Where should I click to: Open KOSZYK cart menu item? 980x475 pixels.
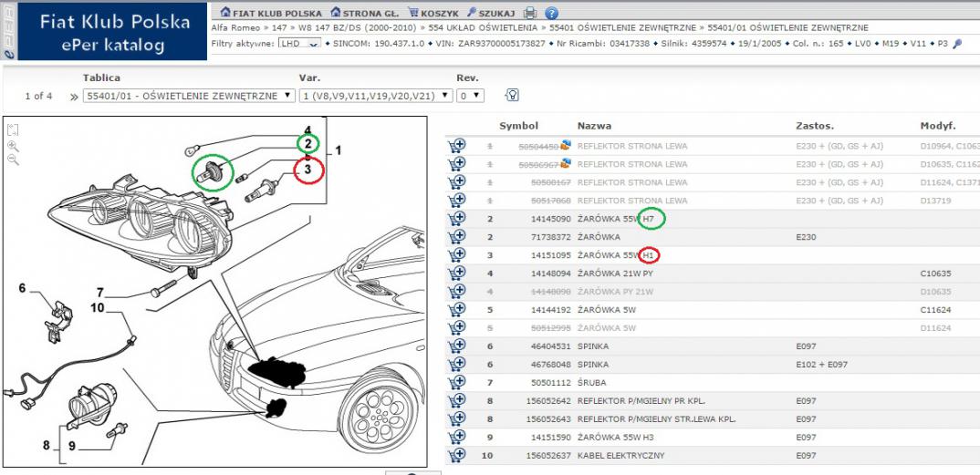(433, 14)
